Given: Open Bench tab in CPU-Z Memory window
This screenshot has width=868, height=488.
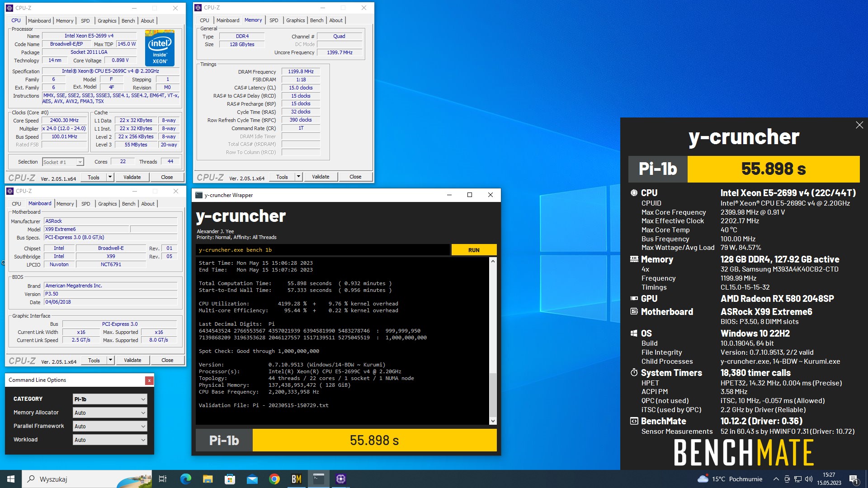Looking at the screenshot, I should pos(317,20).
